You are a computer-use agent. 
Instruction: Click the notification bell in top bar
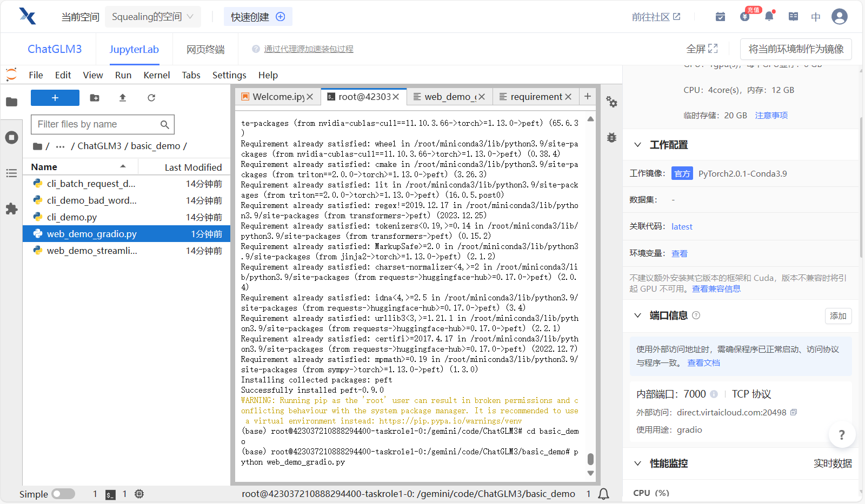769,17
